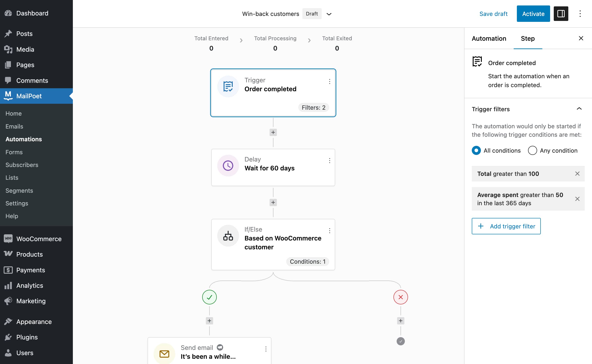This screenshot has width=592, height=364.
Task: Open the MailPoet sidebar icon
Action: tap(8, 96)
